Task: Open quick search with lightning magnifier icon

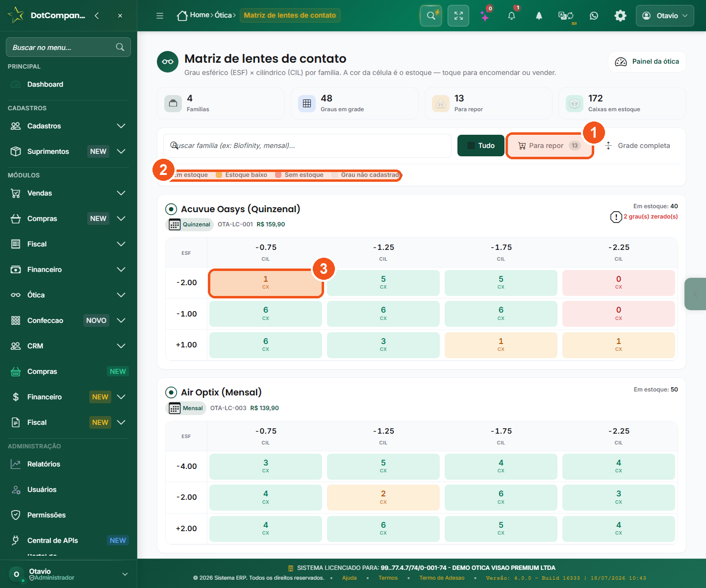Action: (x=431, y=16)
